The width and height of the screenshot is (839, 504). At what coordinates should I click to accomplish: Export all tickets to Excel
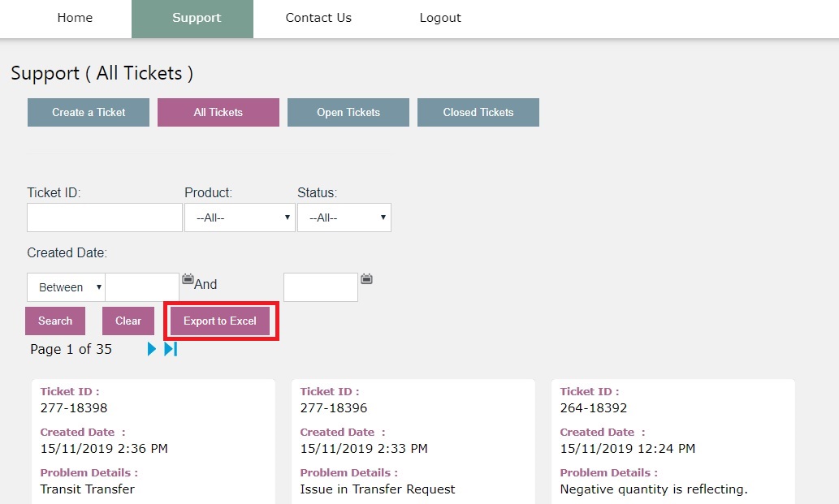pos(221,321)
